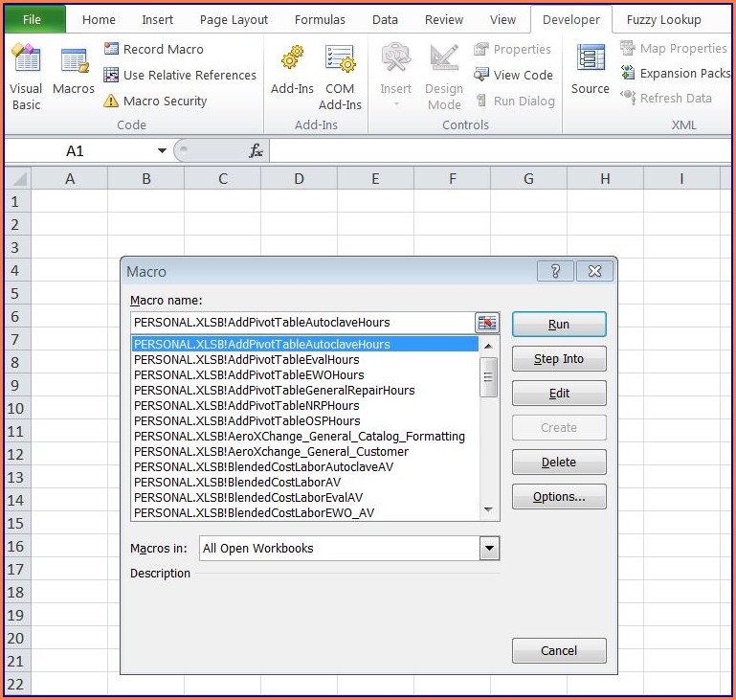Open the Fuzzy Lookup tab

coord(663,20)
